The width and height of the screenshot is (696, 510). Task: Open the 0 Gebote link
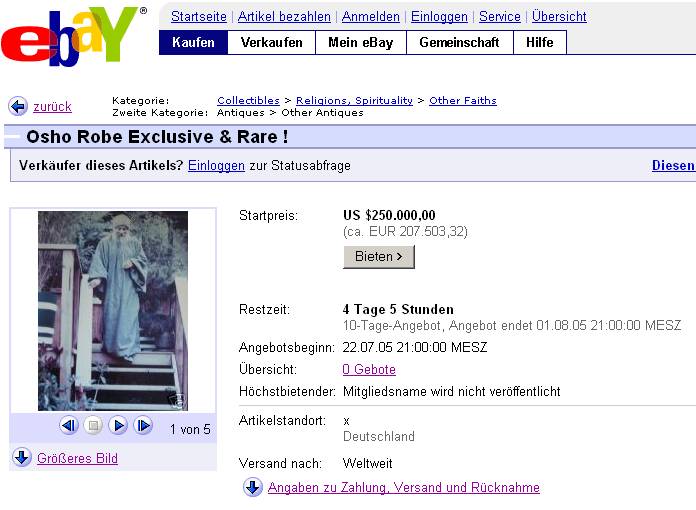click(369, 369)
